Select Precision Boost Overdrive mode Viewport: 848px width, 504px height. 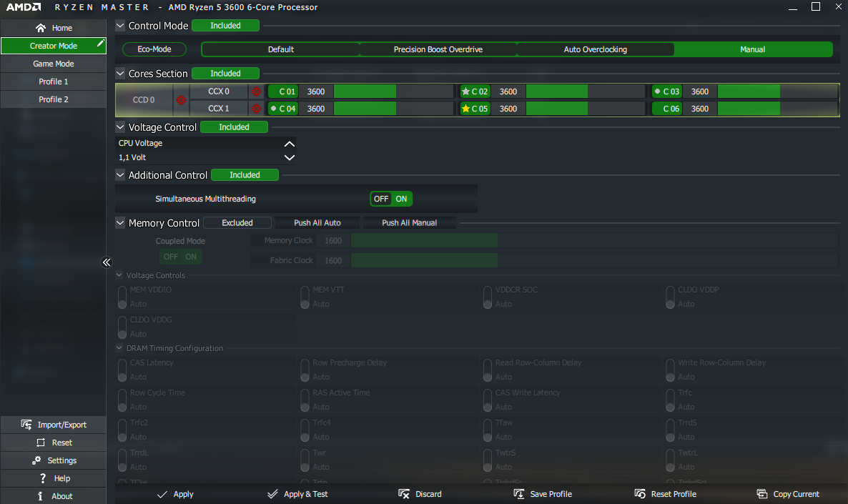[438, 49]
